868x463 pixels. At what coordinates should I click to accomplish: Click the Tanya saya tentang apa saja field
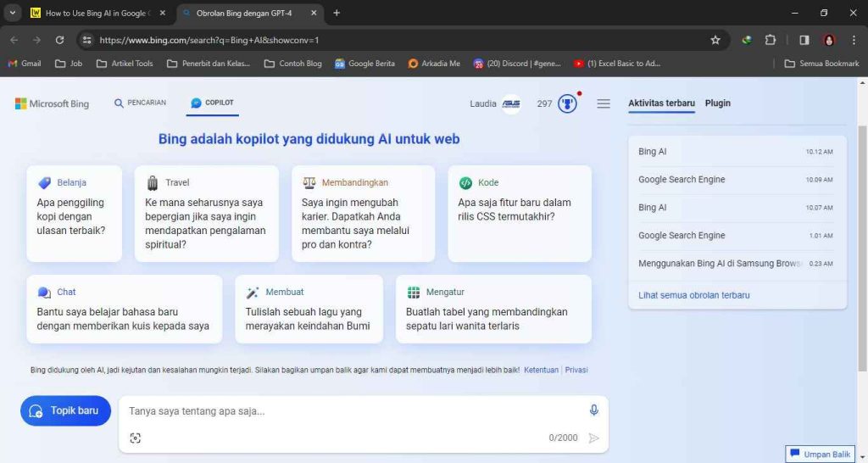click(x=352, y=411)
